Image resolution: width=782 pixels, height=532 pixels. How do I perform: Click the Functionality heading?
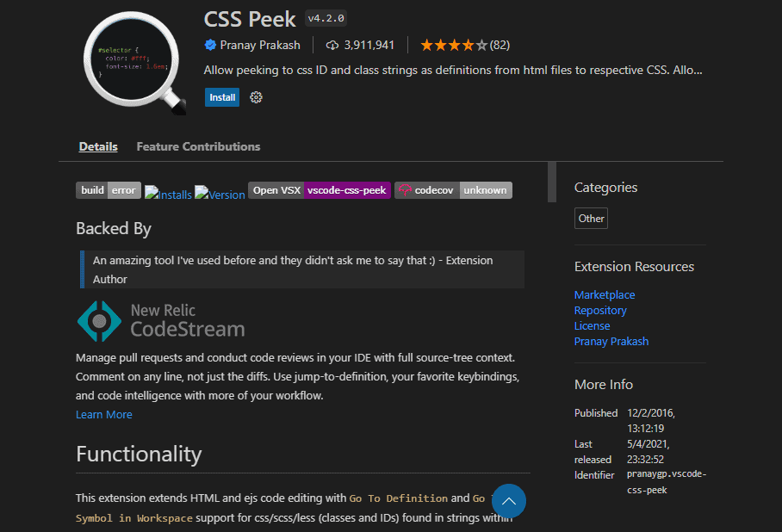139,455
